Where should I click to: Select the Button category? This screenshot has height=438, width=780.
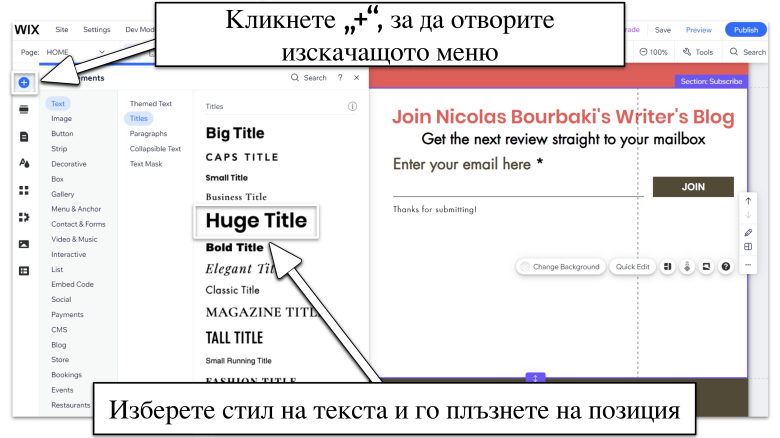pyautogui.click(x=62, y=133)
